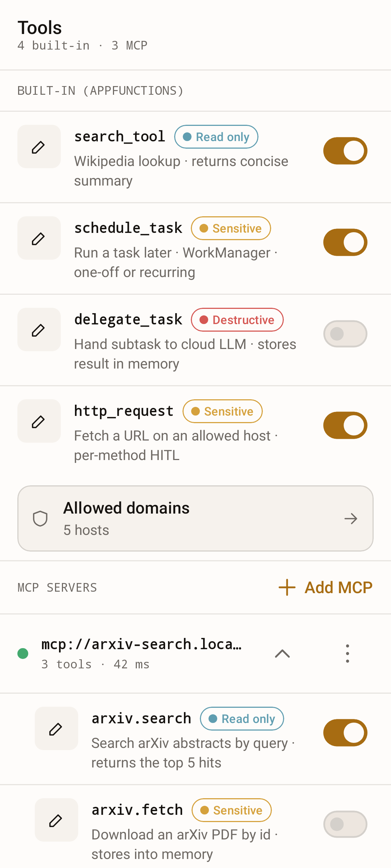Click the '3 tools · 42 ms' status text
Image resolution: width=391 pixels, height=868 pixels.
pos(95,664)
